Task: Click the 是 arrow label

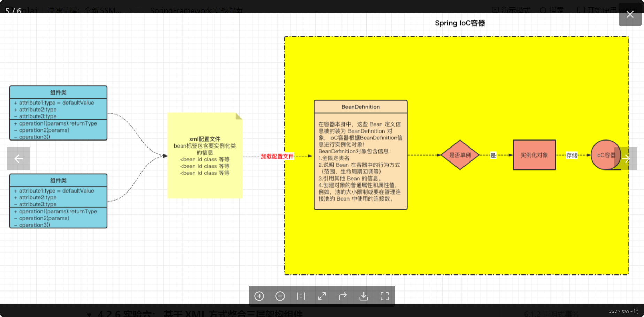Action: pyautogui.click(x=493, y=155)
